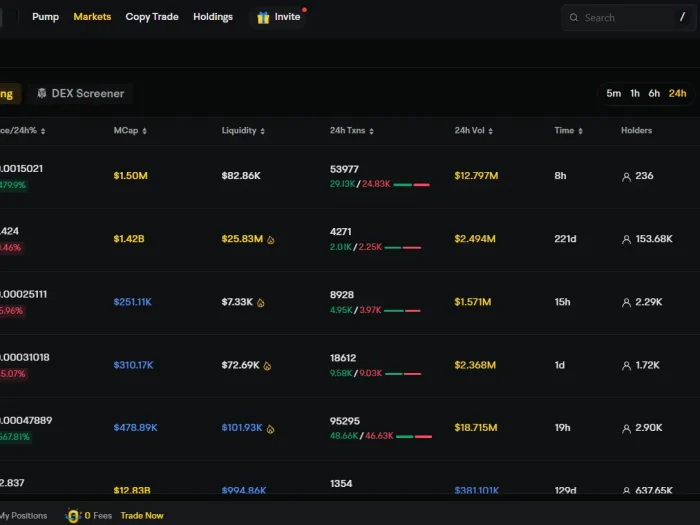This screenshot has width=700, height=525.
Task: Switch timeframe to 1h
Action: (x=635, y=93)
